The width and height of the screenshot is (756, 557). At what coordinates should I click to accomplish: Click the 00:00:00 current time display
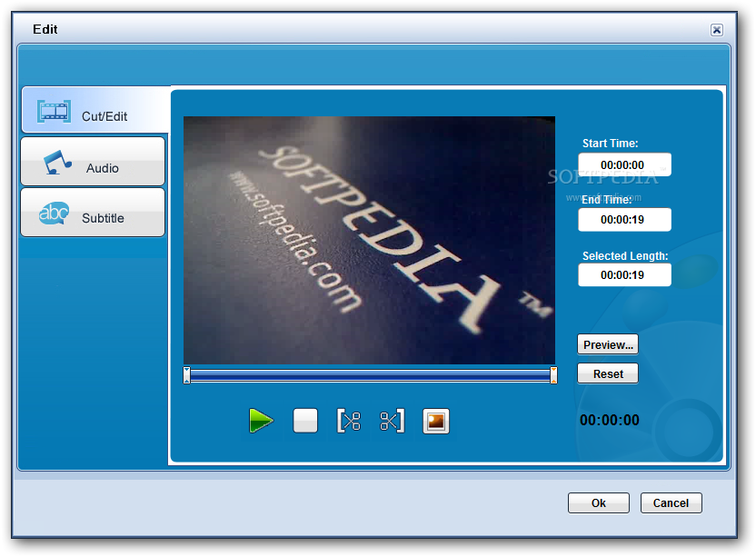[610, 420]
